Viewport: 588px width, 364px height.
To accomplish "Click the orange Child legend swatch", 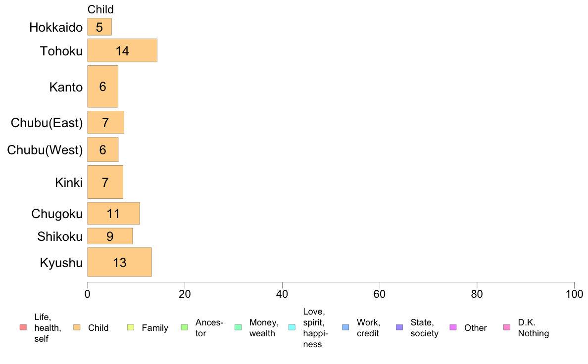I will [77, 327].
